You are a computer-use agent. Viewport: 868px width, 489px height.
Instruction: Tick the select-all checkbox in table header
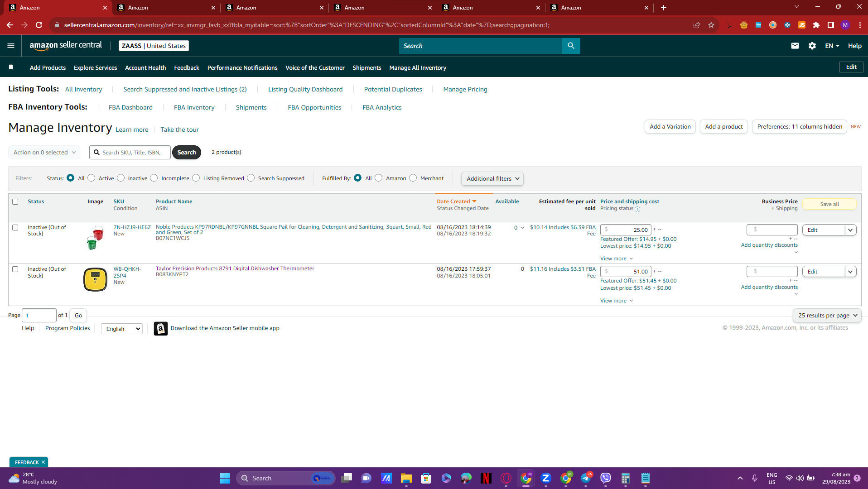[15, 202]
